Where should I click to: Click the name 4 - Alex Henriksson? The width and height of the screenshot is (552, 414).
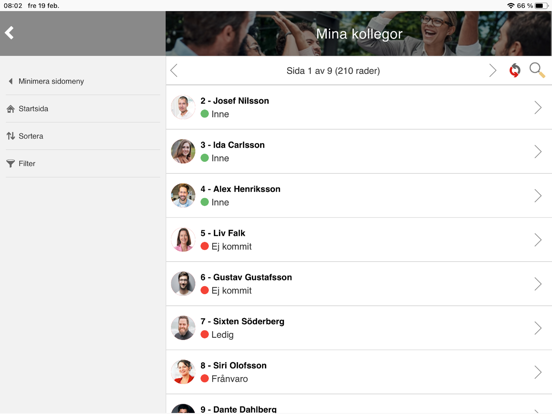(x=240, y=189)
